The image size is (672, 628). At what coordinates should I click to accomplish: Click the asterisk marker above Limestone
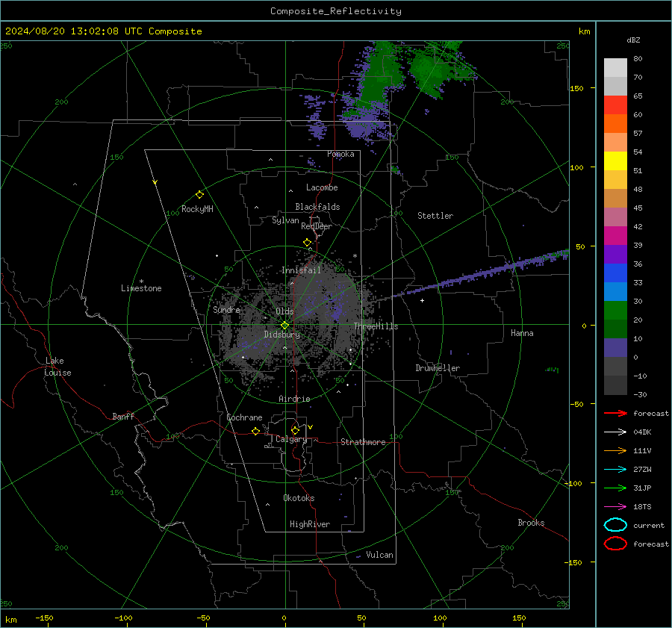click(x=141, y=282)
